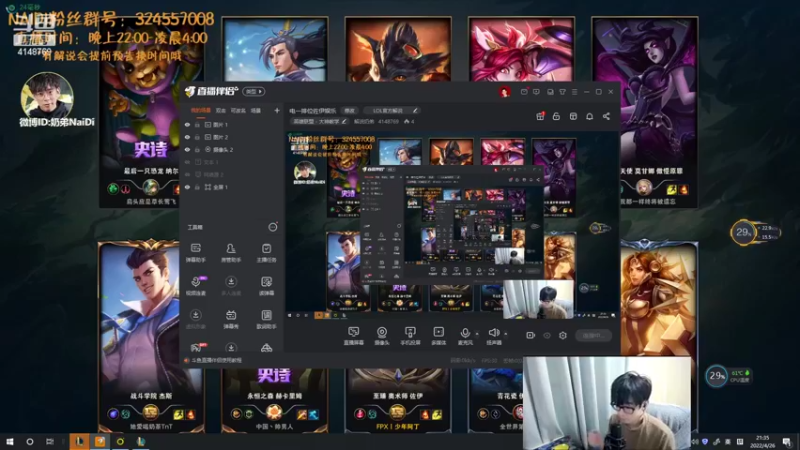Open Task View on the taskbar
800x450 pixels.
pyautogui.click(x=49, y=441)
